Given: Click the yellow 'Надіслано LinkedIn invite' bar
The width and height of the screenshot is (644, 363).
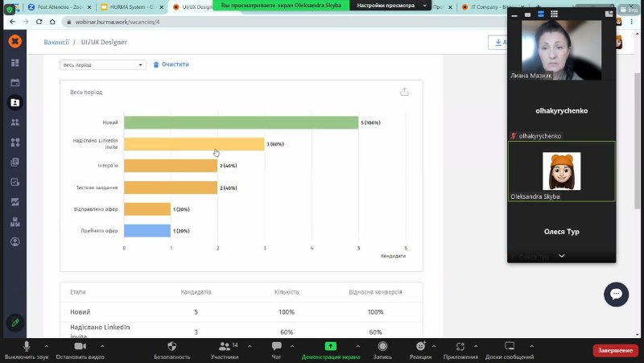Looking at the screenshot, I should tap(194, 144).
